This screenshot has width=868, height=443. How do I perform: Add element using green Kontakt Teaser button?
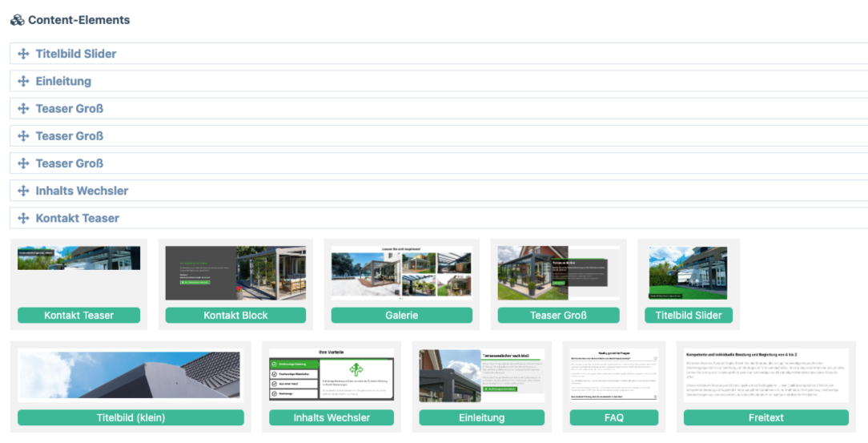tap(78, 315)
